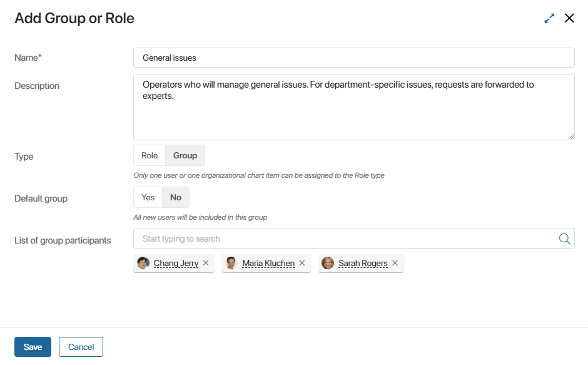This screenshot has height=365, width=588.
Task: Open Chang Jerry's profile link
Action: 176,263
